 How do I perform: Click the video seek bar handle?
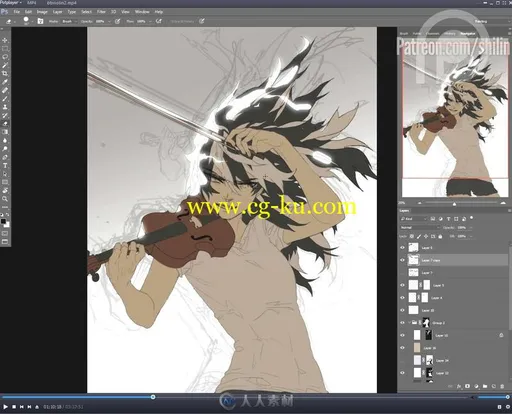[x=153, y=397]
